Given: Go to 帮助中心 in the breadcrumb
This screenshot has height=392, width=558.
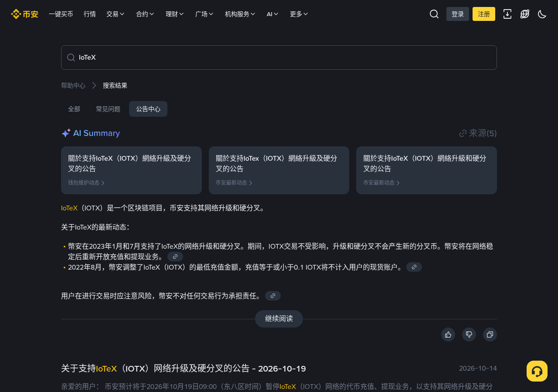Looking at the screenshot, I should (x=73, y=85).
